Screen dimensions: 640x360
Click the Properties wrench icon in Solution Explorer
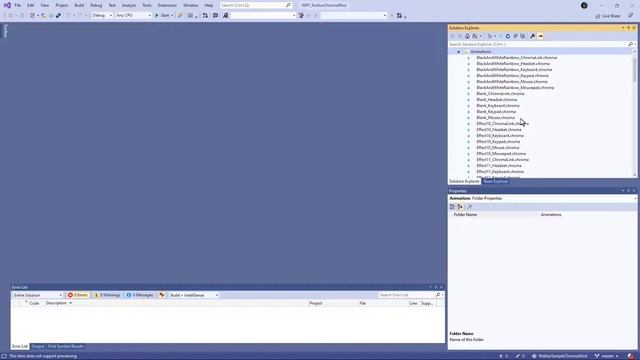point(532,36)
